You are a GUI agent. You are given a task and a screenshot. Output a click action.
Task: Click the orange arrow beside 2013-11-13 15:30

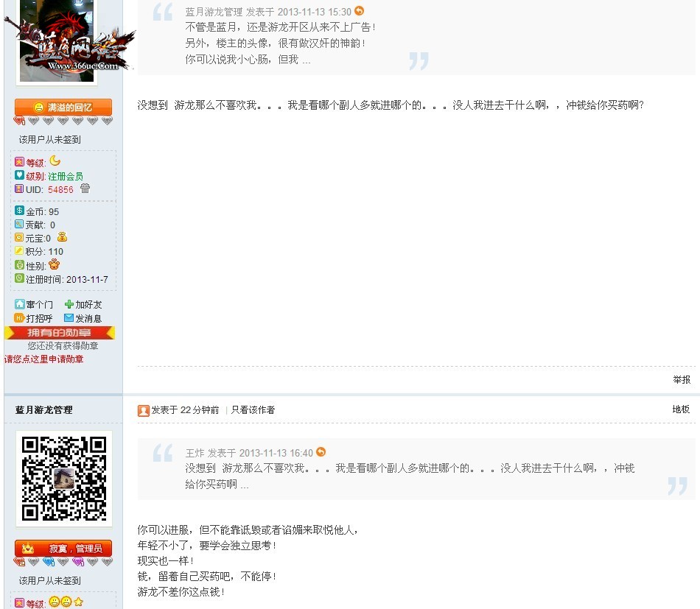click(x=360, y=11)
